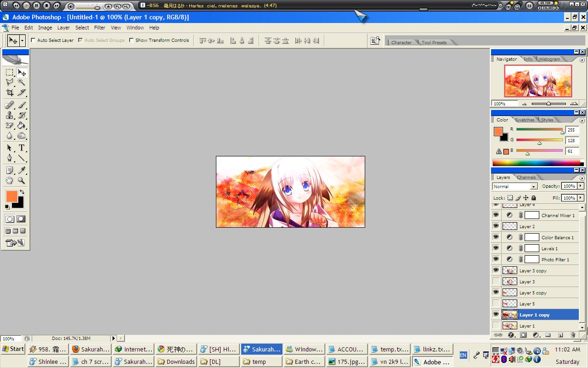Lock transparent pixels in Layers panel
588x368 pixels.
tap(510, 198)
